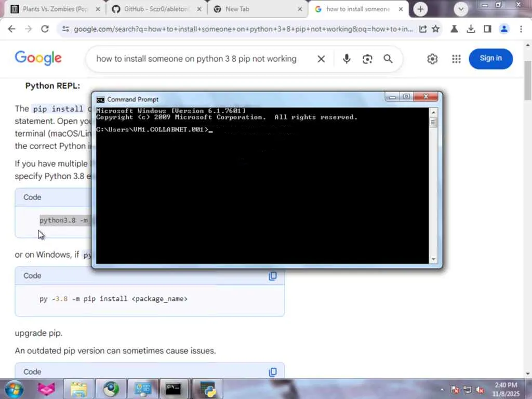This screenshot has width=532, height=399.
Task: Share this page via the share icon
Action: click(423, 29)
